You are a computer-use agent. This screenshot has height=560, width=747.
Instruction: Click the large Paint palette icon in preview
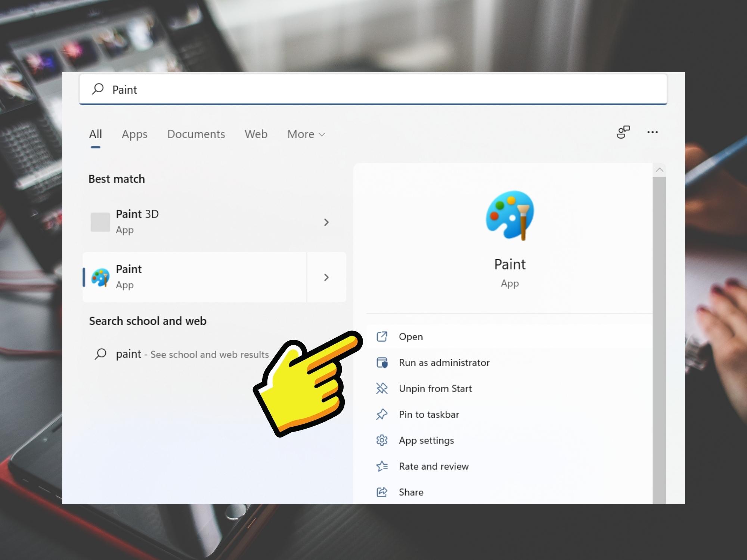pyautogui.click(x=510, y=215)
